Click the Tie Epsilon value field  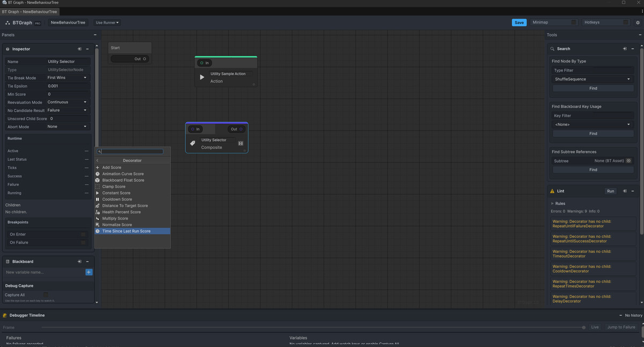[67, 86]
